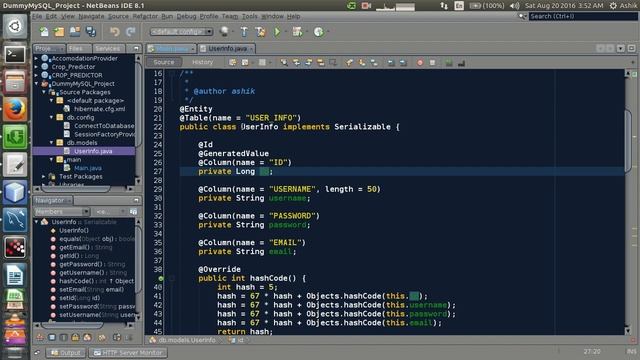Switch to the Files tab

coord(76,48)
